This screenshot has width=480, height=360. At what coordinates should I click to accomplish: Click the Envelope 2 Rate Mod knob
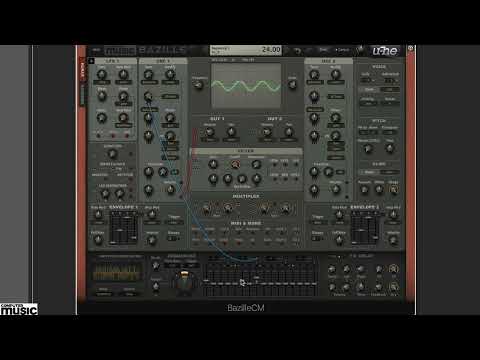pyautogui.click(x=339, y=214)
